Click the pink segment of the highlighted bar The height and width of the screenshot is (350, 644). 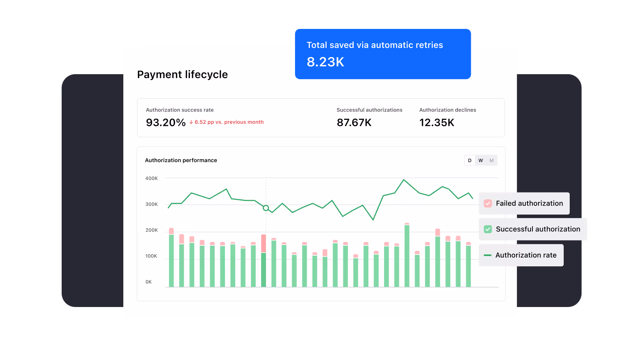(x=263, y=243)
